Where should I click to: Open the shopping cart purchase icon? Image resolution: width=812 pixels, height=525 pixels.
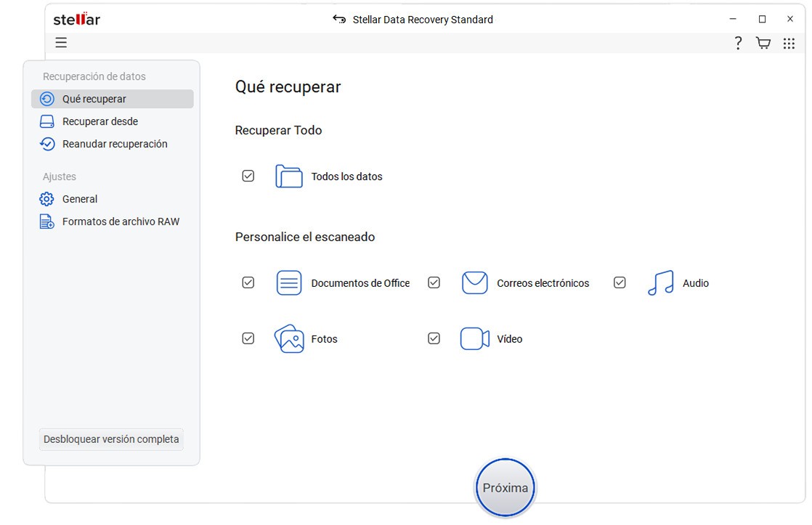pyautogui.click(x=763, y=44)
